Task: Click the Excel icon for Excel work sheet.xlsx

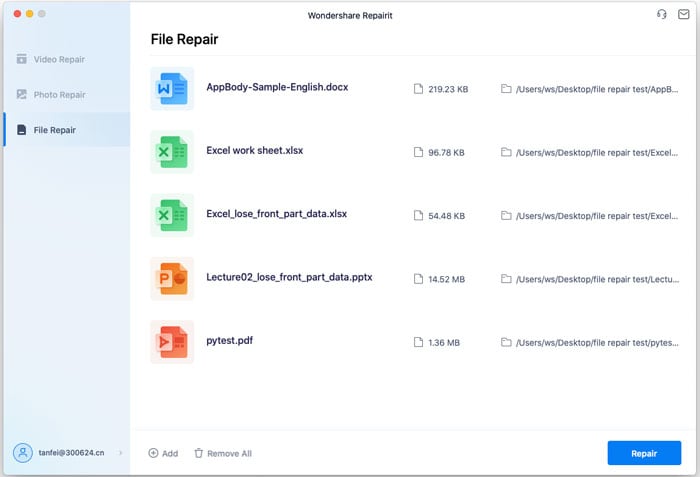Action: pyautogui.click(x=172, y=152)
